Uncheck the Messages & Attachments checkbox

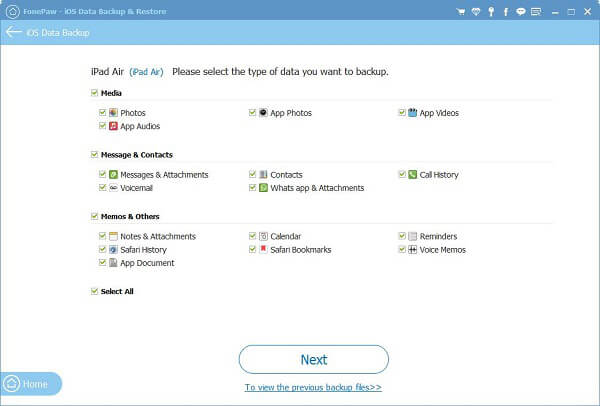coord(102,174)
